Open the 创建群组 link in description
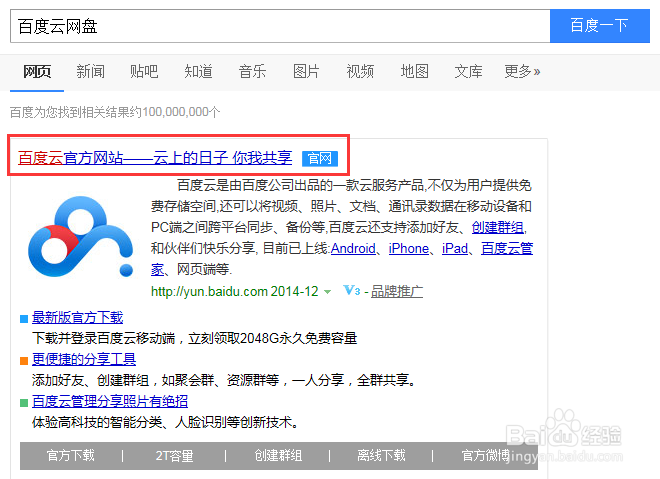The image size is (660, 479). (498, 227)
